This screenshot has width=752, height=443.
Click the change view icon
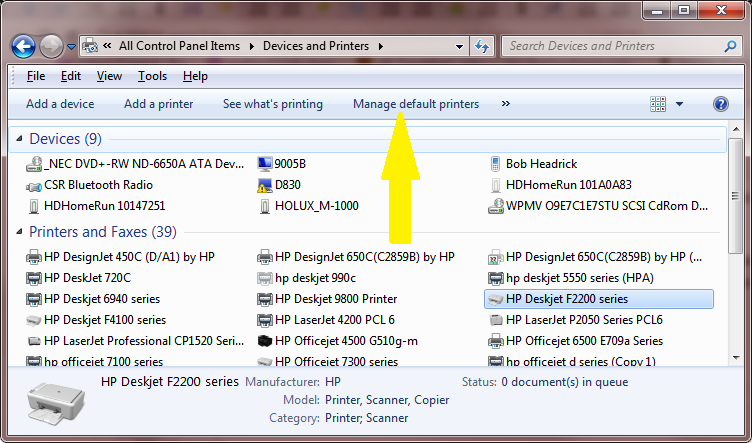pos(658,104)
